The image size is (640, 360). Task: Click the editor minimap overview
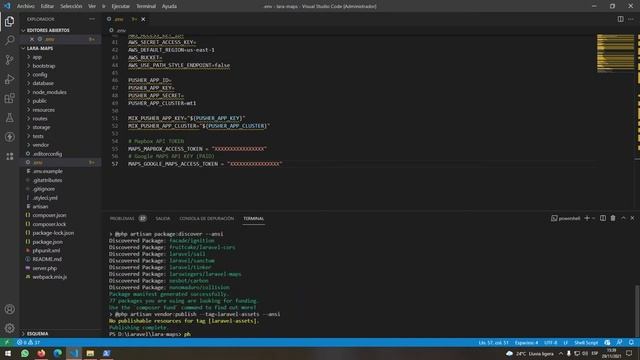616,53
